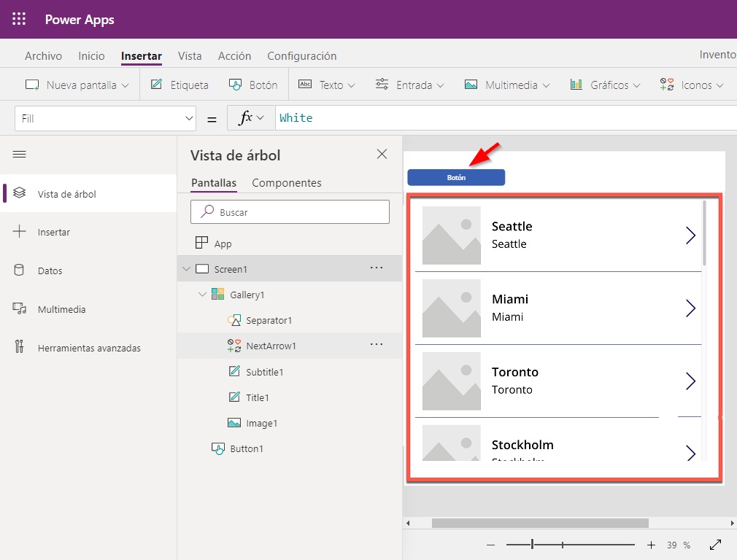Select NextArrow1 in the tree view
The image size is (737, 560).
click(290, 346)
